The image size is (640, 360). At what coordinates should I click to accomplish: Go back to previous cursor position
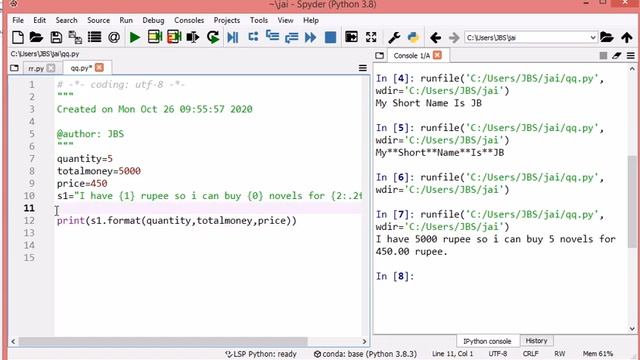tap(436, 38)
